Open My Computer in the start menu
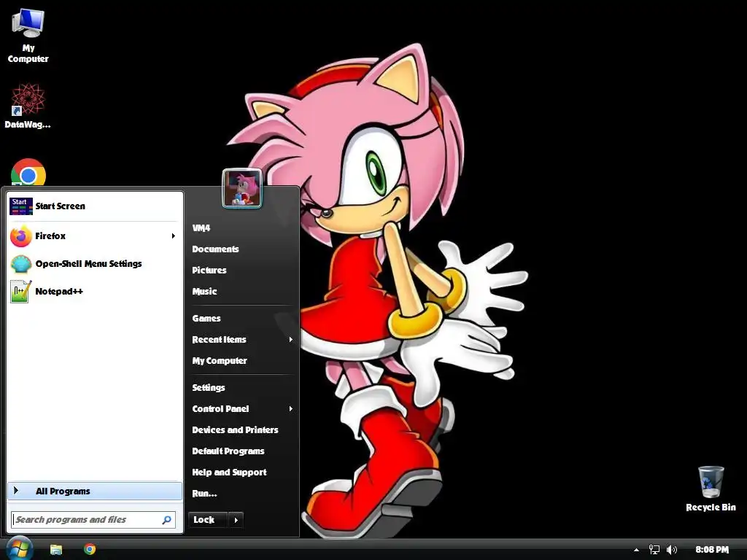The image size is (747, 560). pos(219,360)
